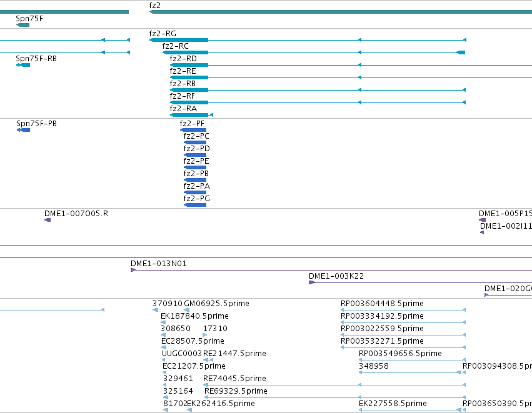Open the EK227558.5prime EST label

coord(393,404)
